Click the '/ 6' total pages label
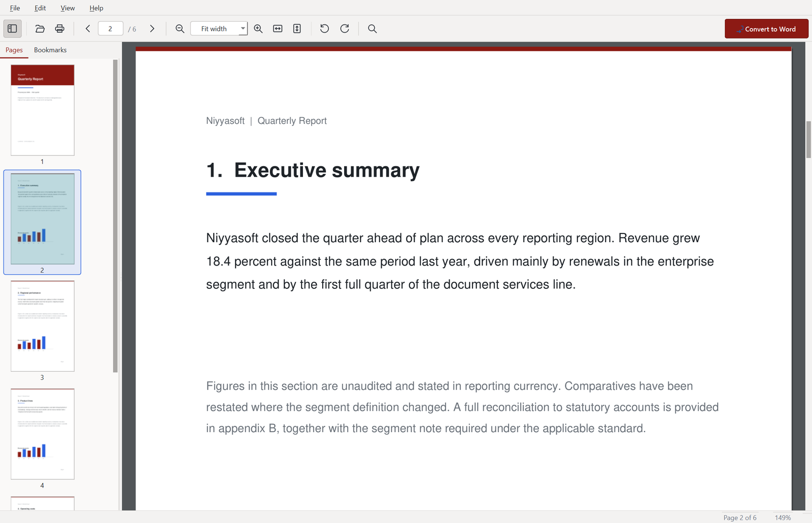 tap(132, 29)
